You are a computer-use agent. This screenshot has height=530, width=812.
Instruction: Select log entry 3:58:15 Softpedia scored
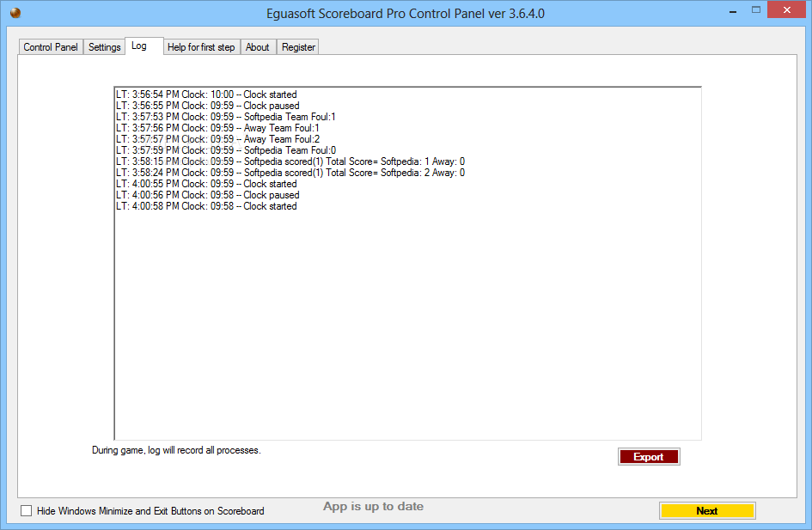click(x=290, y=161)
